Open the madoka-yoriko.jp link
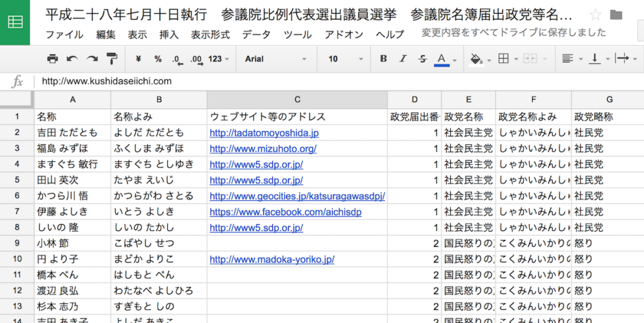This screenshot has width=644, height=323. pyautogui.click(x=272, y=259)
